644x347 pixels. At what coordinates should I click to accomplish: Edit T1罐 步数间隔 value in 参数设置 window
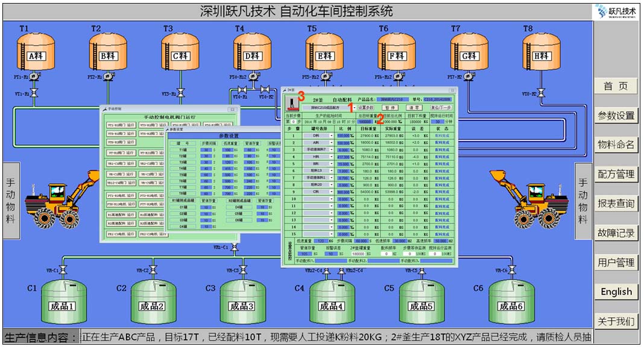pyautogui.click(x=206, y=150)
